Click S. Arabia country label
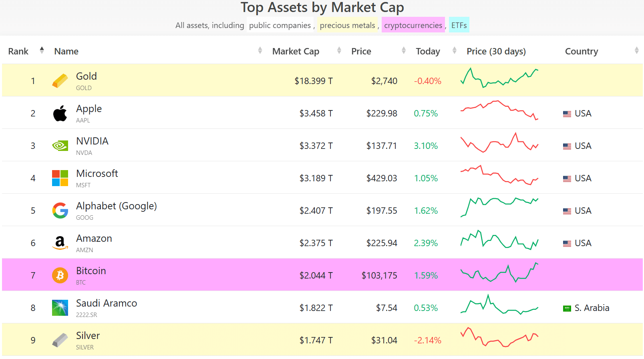This screenshot has height=359, width=644. (592, 308)
